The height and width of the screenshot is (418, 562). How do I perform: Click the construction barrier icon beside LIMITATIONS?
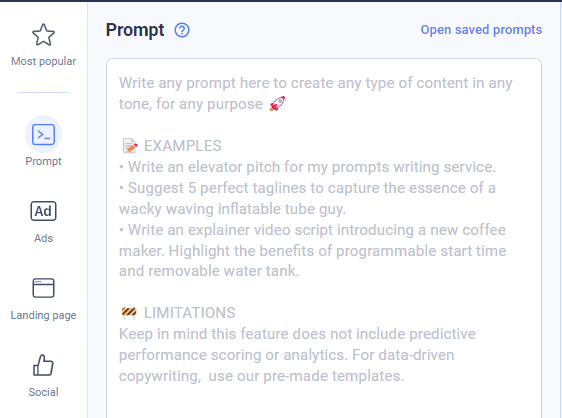[x=129, y=313]
